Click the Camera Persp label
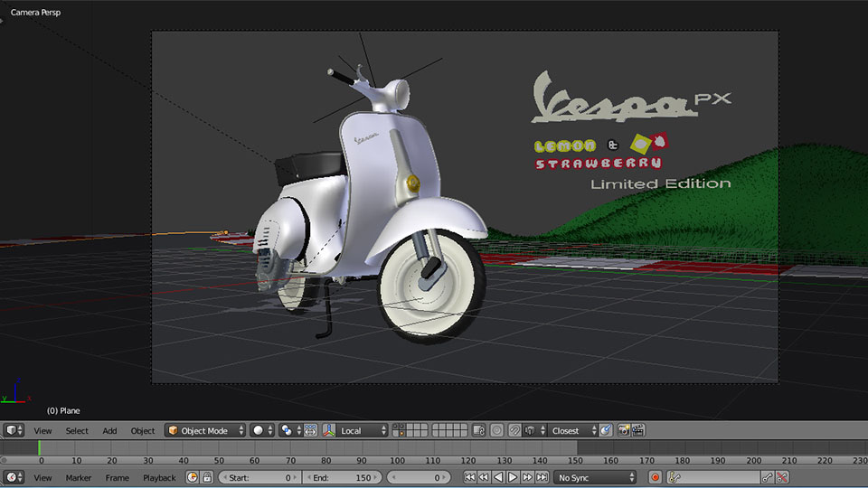The image size is (868, 488). click(x=35, y=12)
